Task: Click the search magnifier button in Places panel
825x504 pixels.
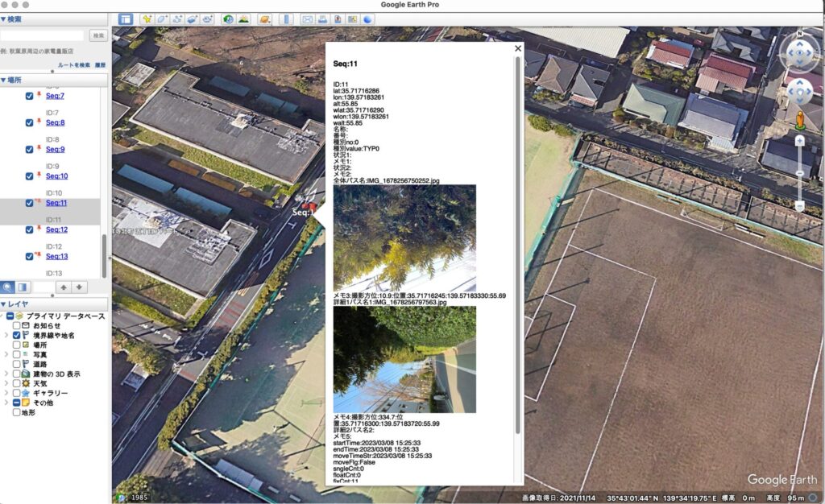Action: (7, 287)
